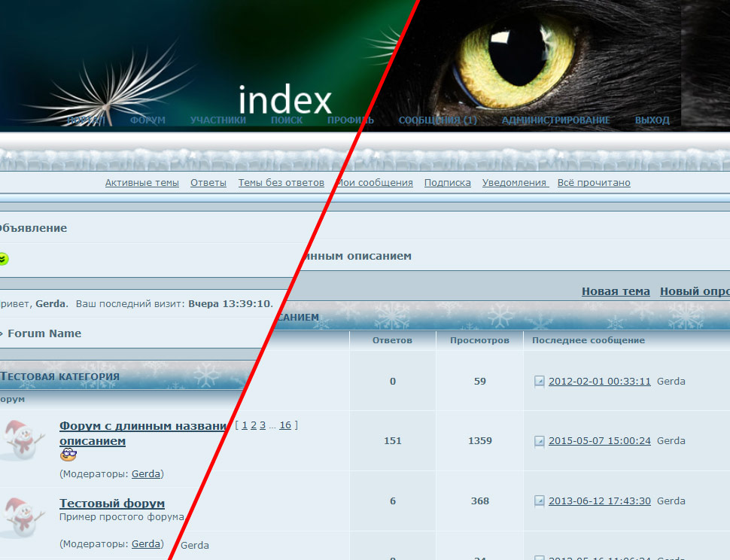
Task: Mark everything read via Всё прочитано
Action: 594,183
